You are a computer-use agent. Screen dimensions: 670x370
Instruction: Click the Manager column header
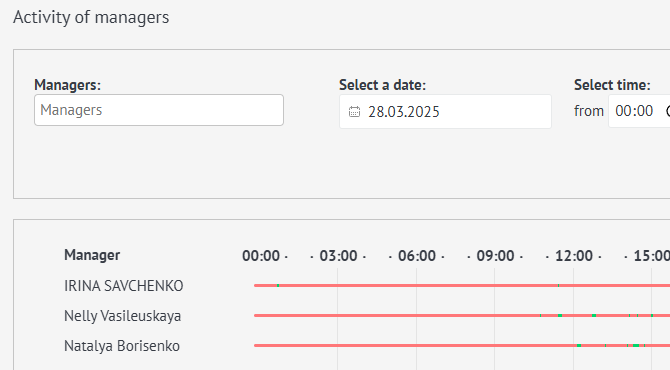tap(92, 255)
